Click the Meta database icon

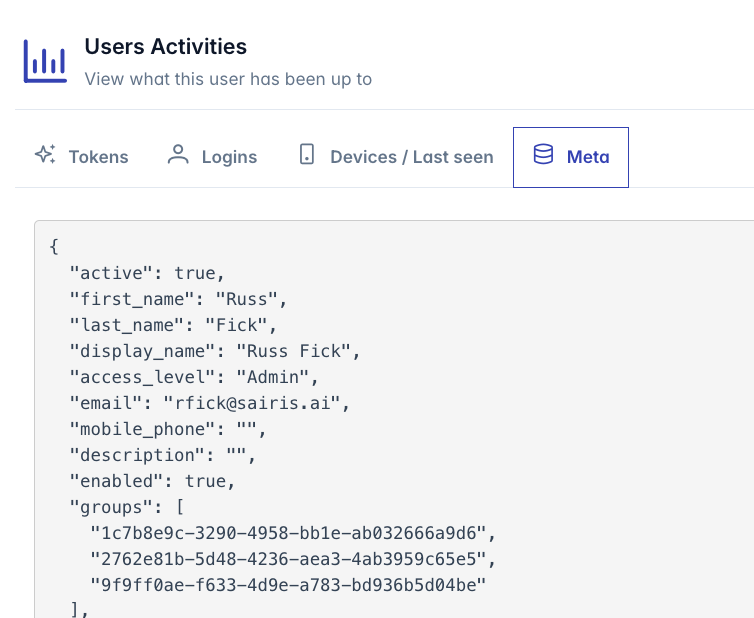(543, 154)
